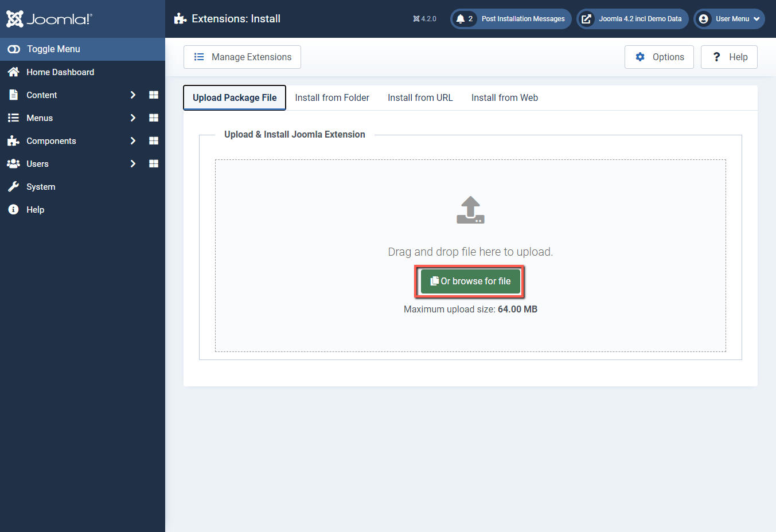Switch to Install from Folder tab
The image size is (776, 532).
tap(332, 97)
